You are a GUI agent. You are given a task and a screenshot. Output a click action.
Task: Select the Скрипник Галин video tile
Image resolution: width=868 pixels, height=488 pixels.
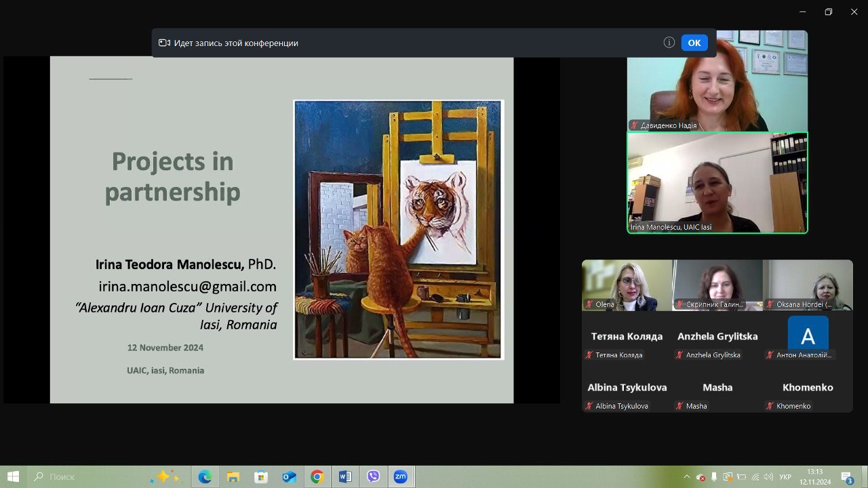pos(717,285)
